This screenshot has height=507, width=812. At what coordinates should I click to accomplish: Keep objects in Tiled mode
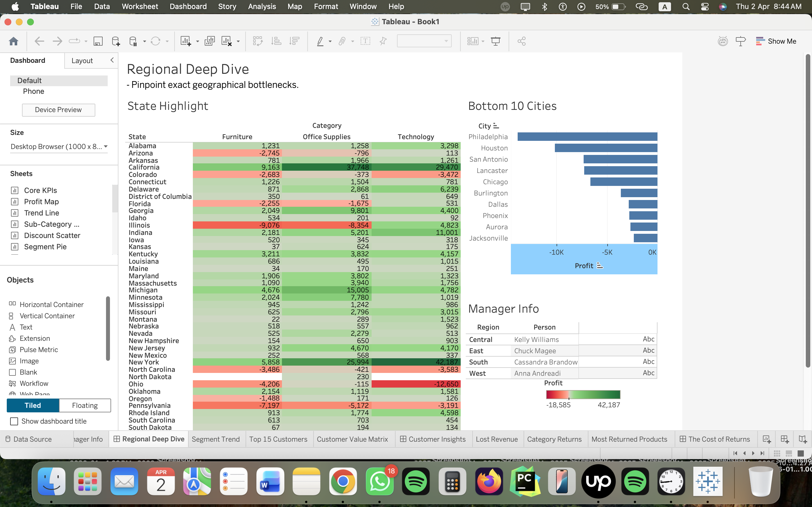tap(32, 405)
